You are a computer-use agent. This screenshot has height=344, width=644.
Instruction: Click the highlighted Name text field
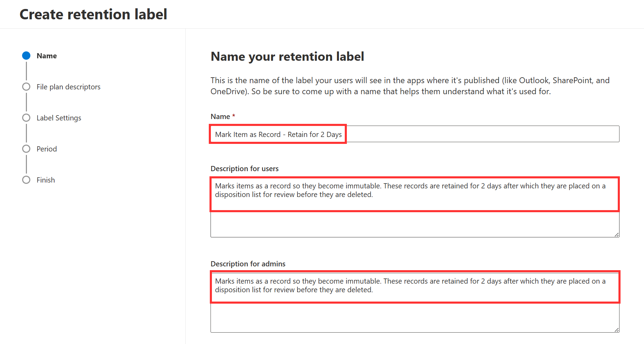tap(278, 134)
